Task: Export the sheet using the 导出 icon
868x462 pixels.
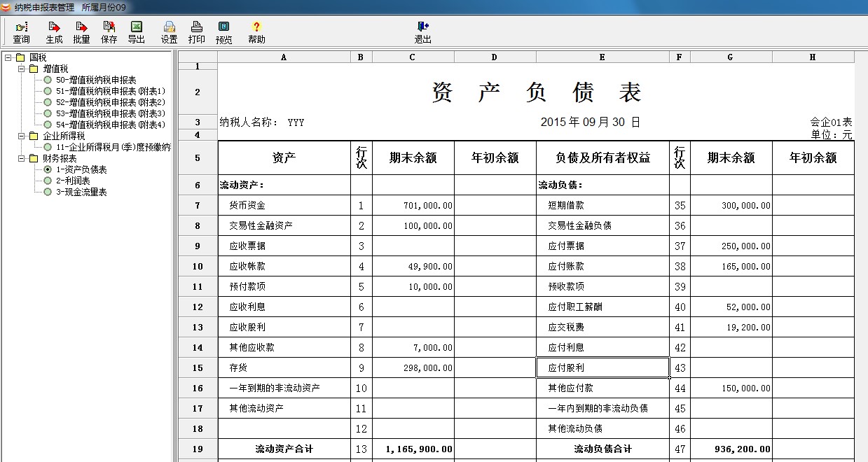Action: [136, 33]
